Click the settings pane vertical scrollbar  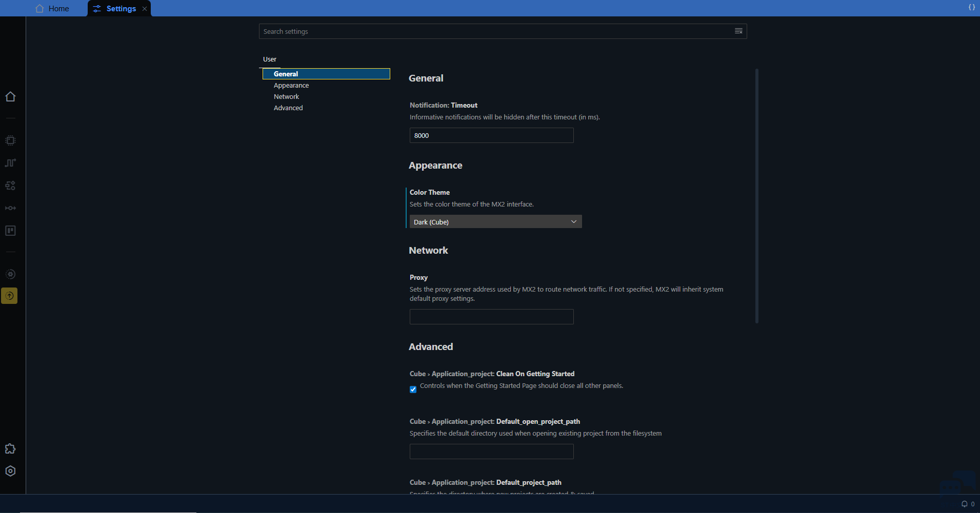click(756, 196)
